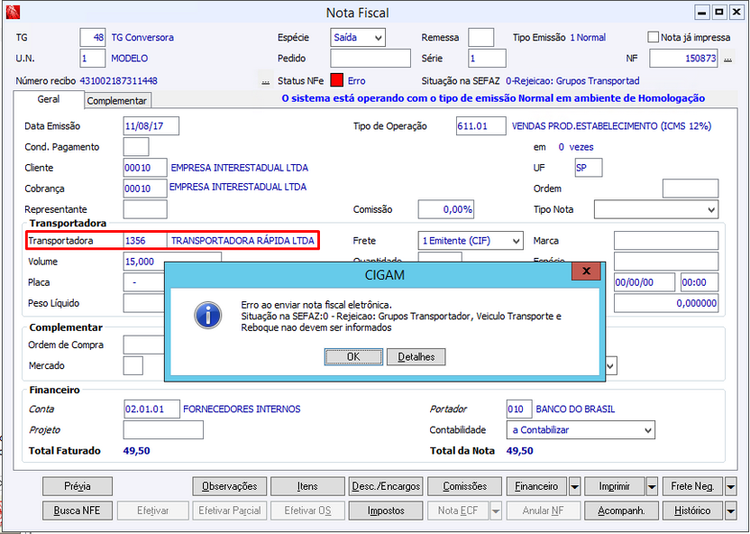Image resolution: width=750 pixels, height=534 pixels.
Task: Click the Frete Neg. button
Action: 693,487
